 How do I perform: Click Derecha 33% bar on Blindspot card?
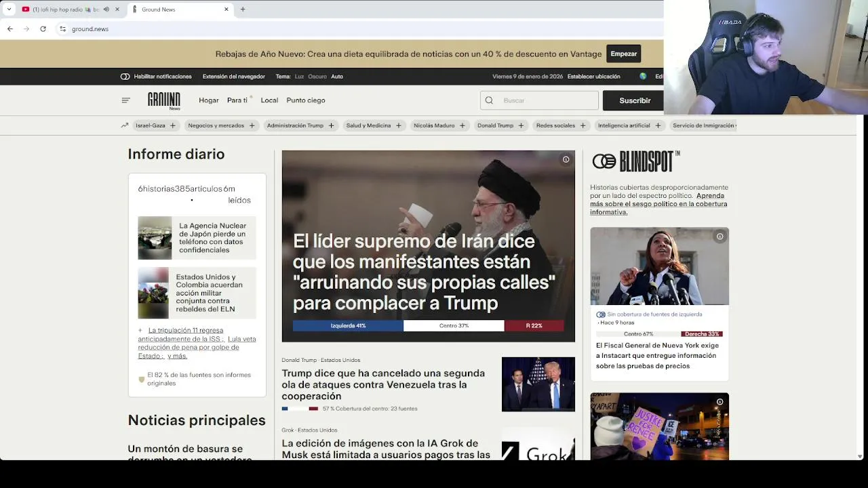click(702, 334)
